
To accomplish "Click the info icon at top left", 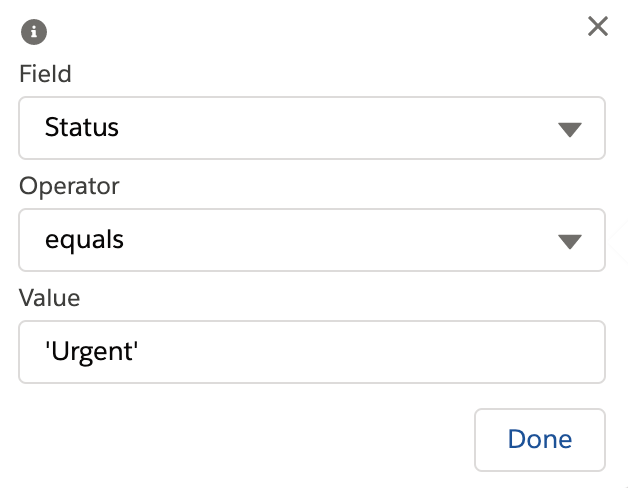I will pyautogui.click(x=34, y=32).
